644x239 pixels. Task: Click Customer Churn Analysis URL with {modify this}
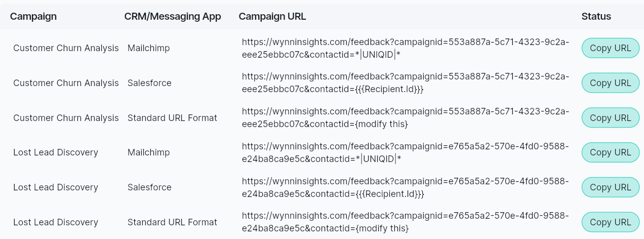(405, 118)
